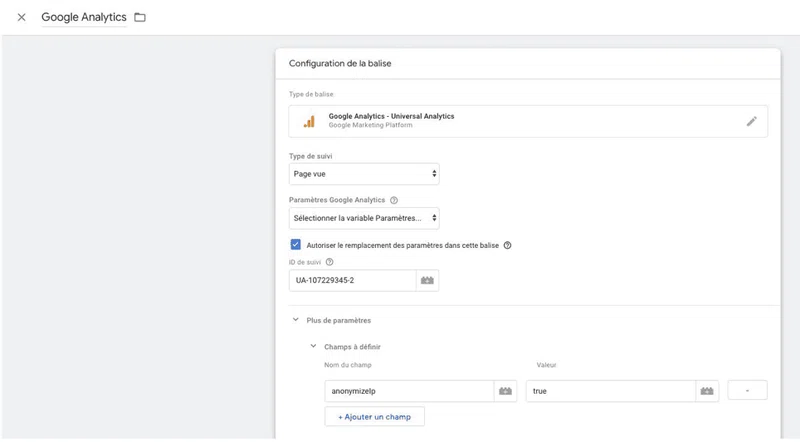Click the pencil icon to edit tag type
Viewport: 800px width, 442px height.
pyautogui.click(x=751, y=121)
